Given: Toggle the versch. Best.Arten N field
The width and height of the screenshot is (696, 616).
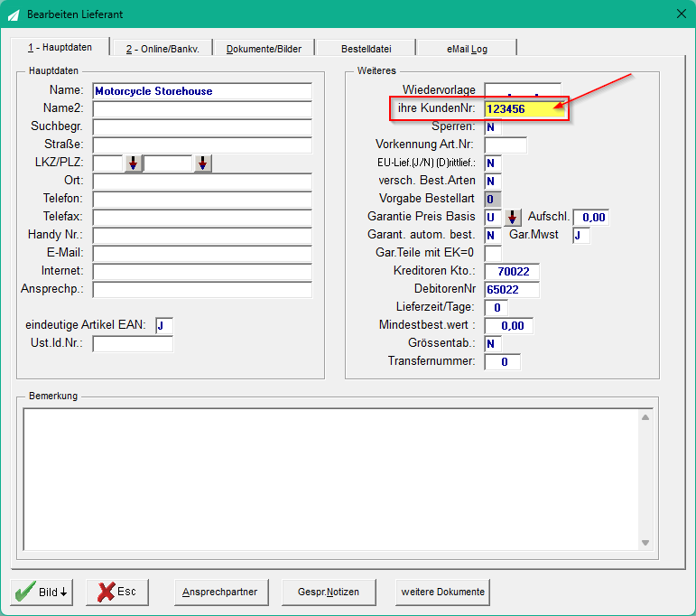Looking at the screenshot, I should 493,182.
